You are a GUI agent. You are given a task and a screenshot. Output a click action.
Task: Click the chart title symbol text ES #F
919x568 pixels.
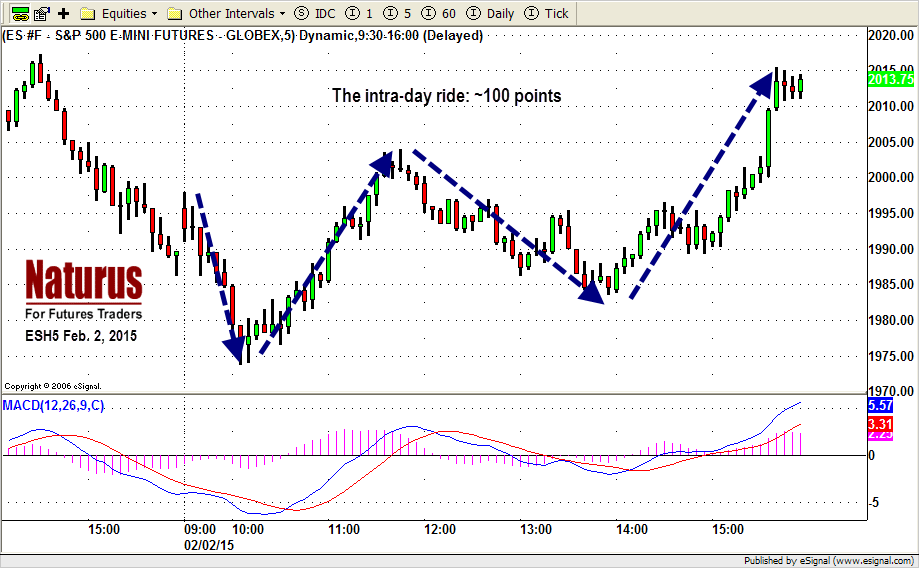24,35
